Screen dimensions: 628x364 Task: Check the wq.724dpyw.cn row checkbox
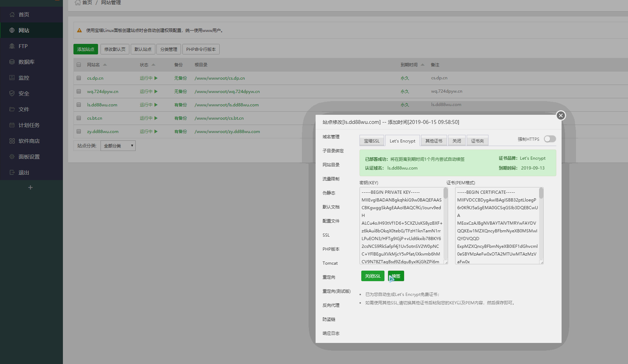coord(79,91)
